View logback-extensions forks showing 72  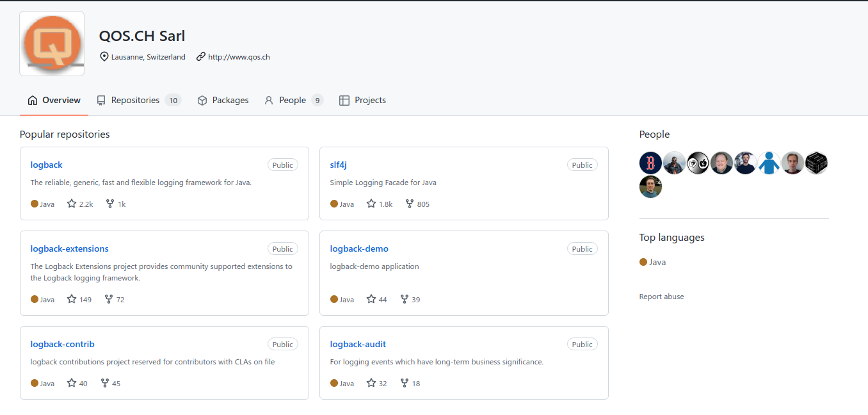pyautogui.click(x=114, y=299)
